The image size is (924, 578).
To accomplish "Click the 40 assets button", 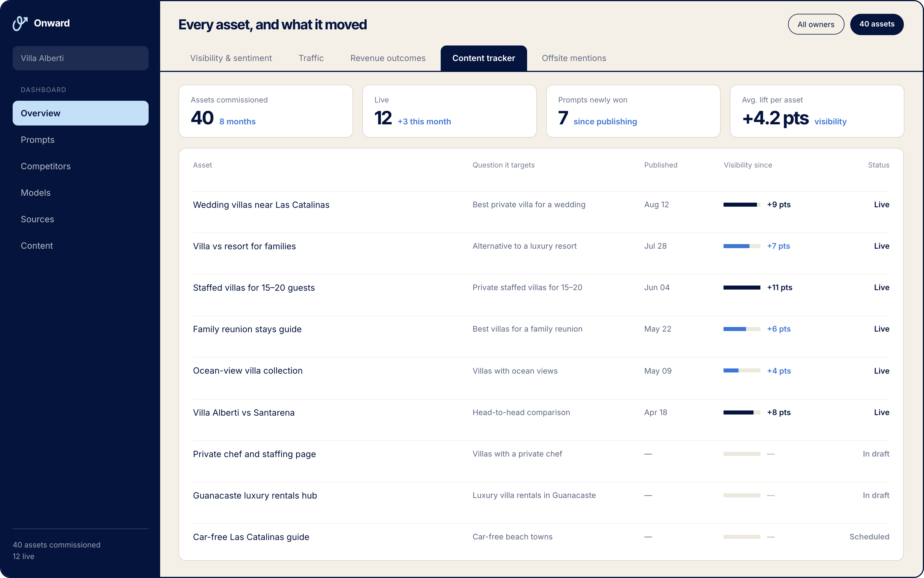I will click(876, 24).
